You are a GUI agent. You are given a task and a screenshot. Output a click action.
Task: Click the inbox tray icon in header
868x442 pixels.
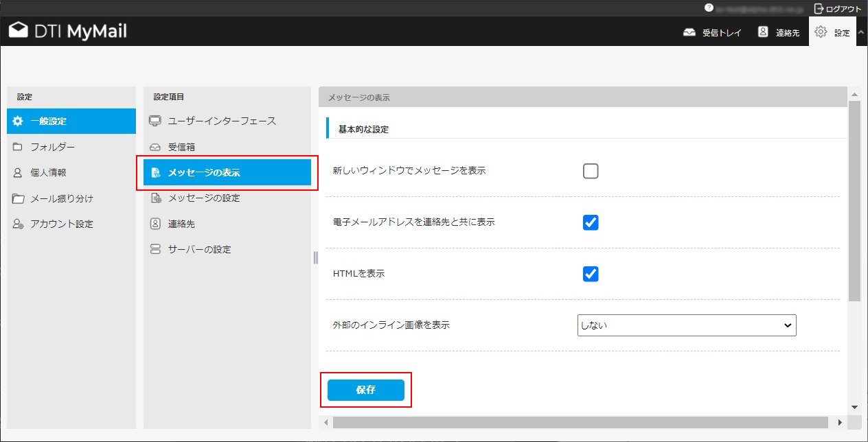click(x=689, y=32)
